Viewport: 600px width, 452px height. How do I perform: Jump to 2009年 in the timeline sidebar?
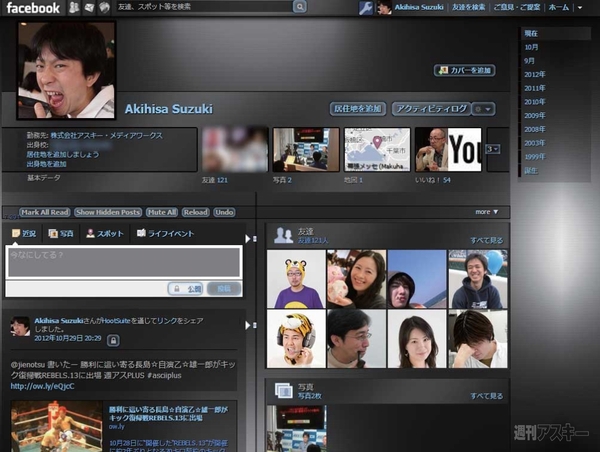(x=535, y=116)
